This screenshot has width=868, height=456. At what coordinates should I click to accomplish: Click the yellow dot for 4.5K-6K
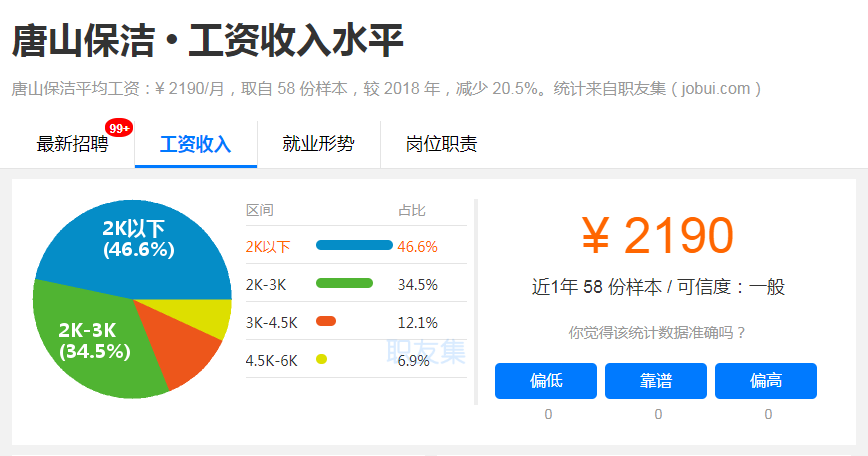click(321, 359)
